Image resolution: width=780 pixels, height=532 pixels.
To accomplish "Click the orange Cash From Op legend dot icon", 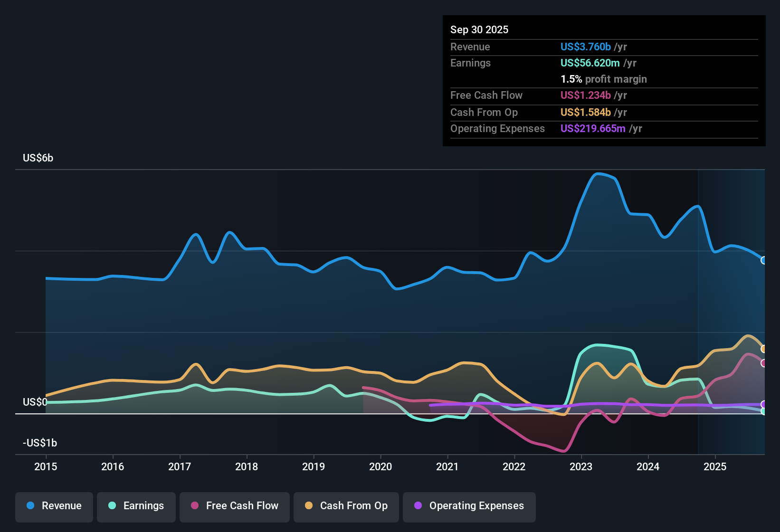I will [309, 506].
